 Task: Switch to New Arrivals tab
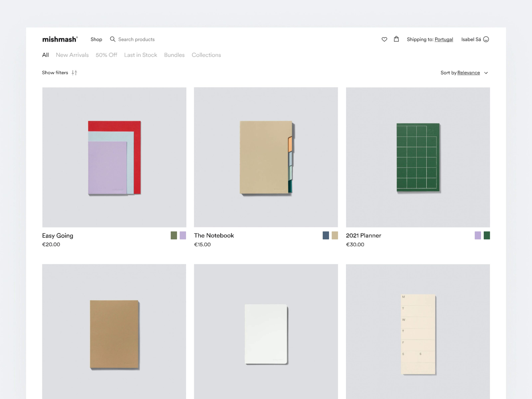[x=72, y=55]
